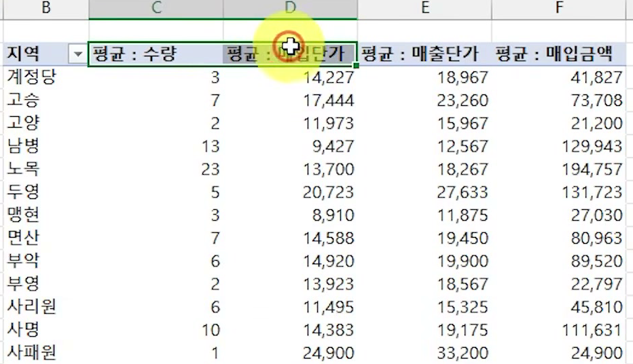Click the cell with value 27,633

[x=424, y=192]
